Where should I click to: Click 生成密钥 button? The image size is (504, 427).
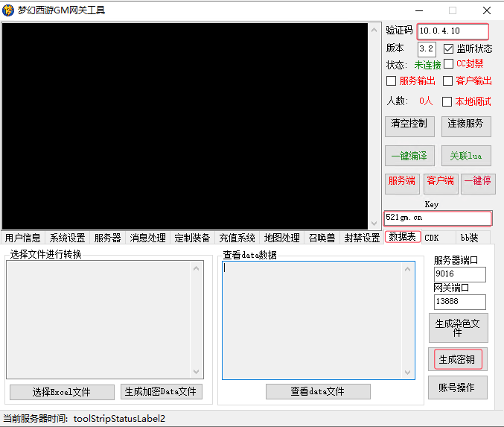pyautogui.click(x=457, y=360)
